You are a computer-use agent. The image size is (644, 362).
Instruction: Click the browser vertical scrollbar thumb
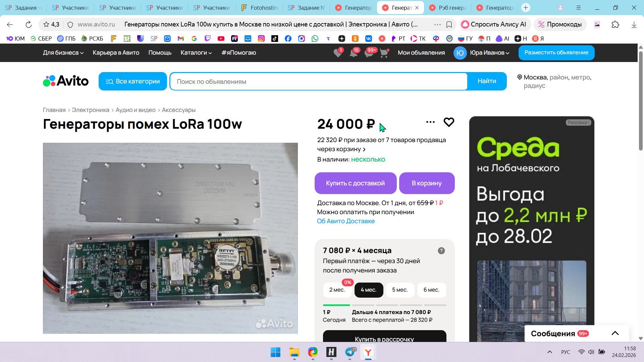[x=640, y=101]
